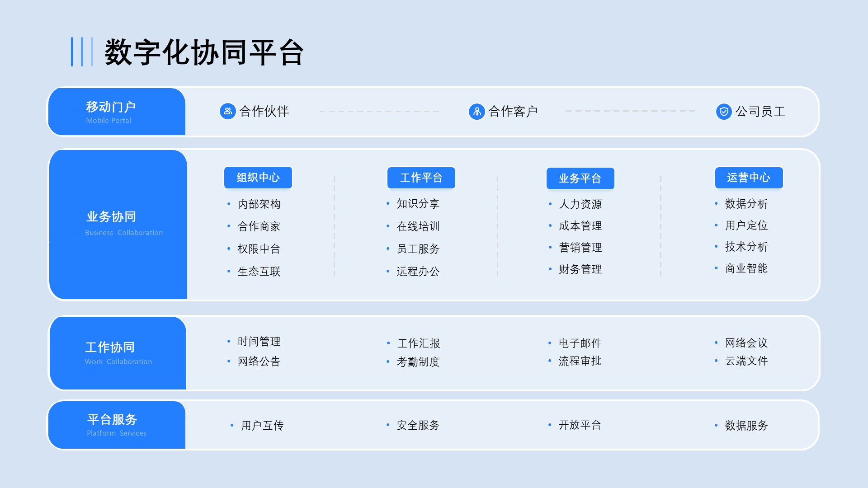The height and width of the screenshot is (488, 868).
Task: Click the 合作伙伴 people icon
Action: coord(227,111)
